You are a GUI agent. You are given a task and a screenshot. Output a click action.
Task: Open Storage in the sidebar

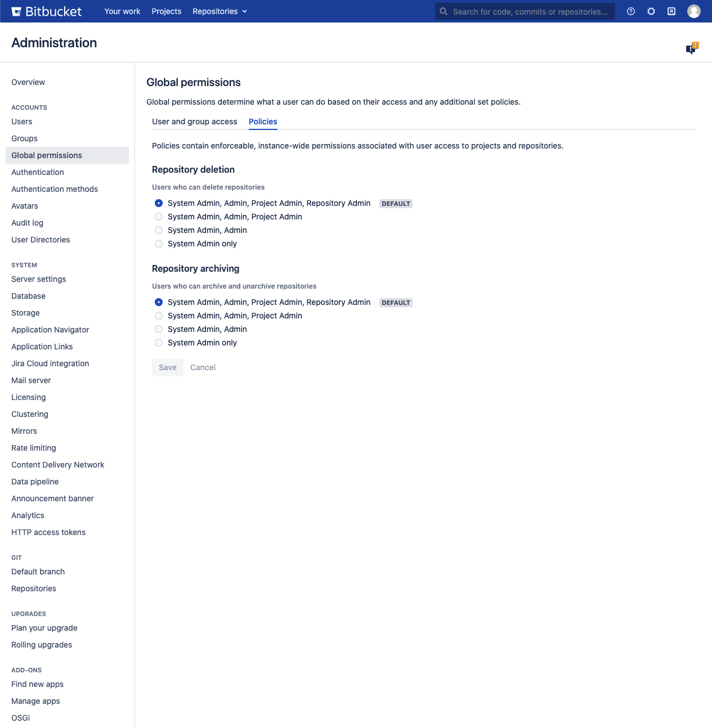(x=26, y=313)
